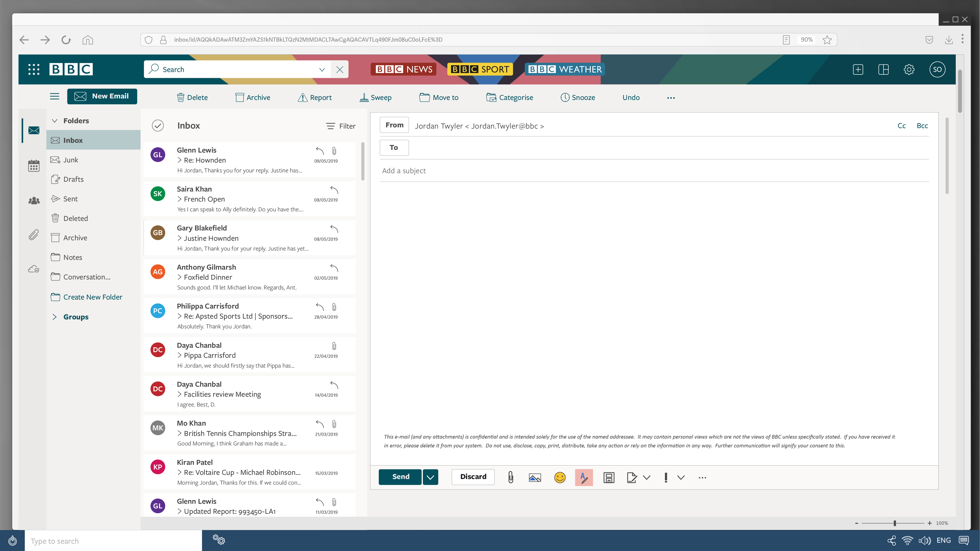
Task: Click the BBC app launcher grid icon
Action: 34,69
